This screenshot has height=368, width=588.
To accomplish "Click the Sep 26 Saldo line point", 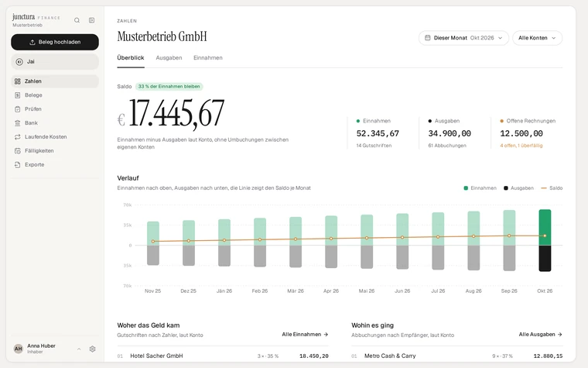I will (509, 236).
